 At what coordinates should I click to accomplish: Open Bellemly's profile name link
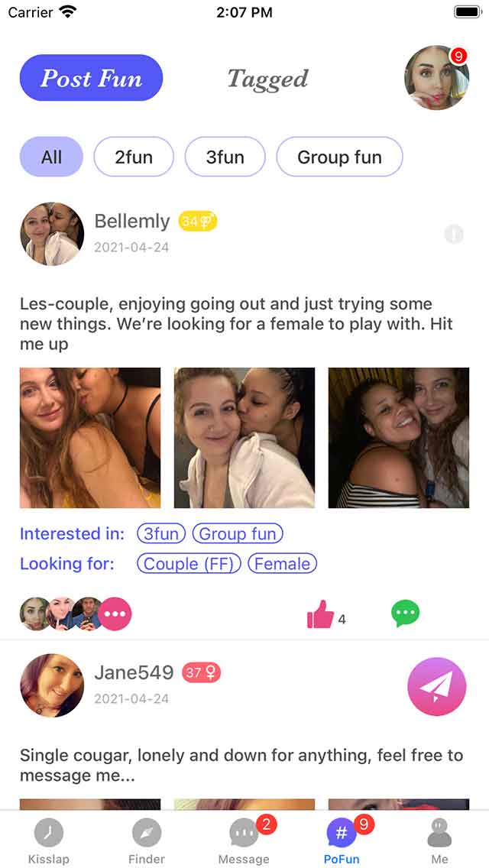[132, 222]
